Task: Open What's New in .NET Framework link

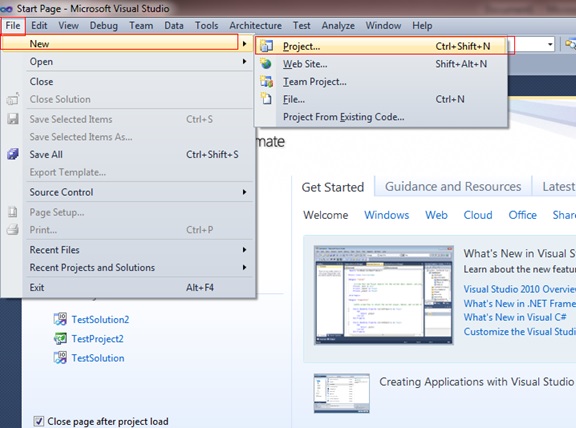Action: point(519,303)
